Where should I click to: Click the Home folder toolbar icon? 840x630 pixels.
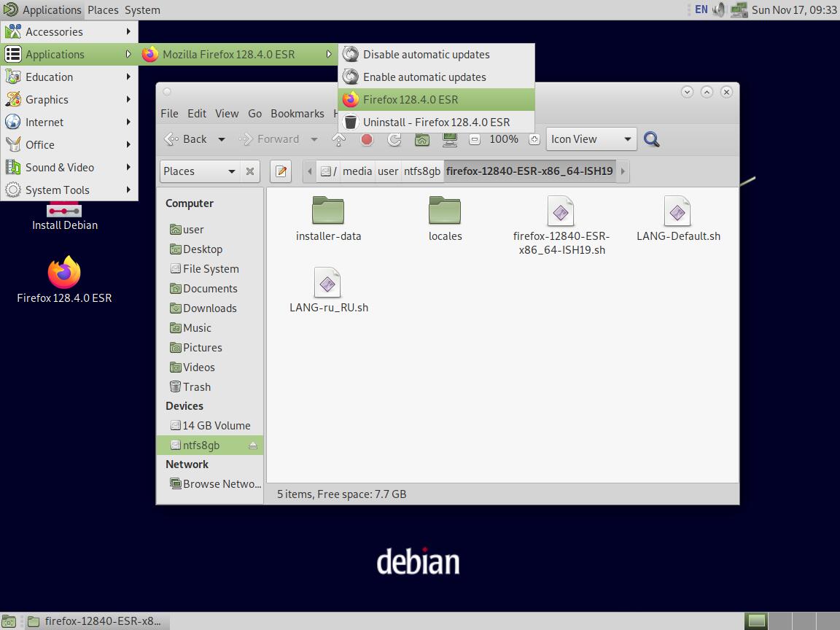pos(422,139)
